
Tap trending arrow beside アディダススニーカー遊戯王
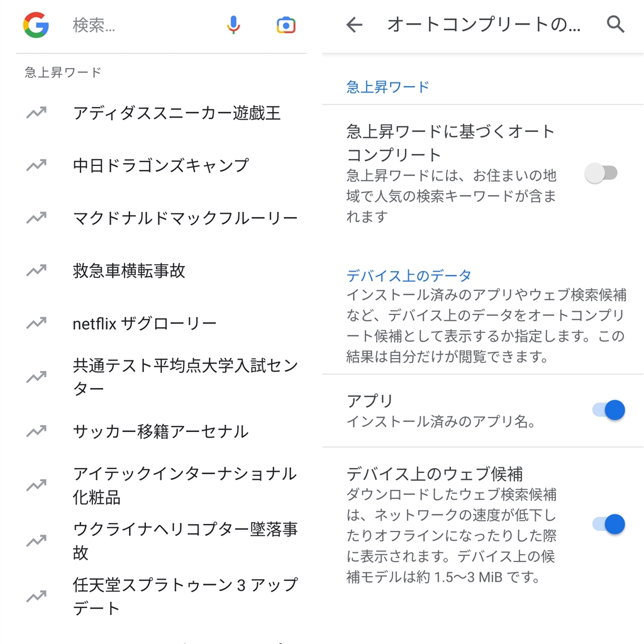(x=36, y=113)
